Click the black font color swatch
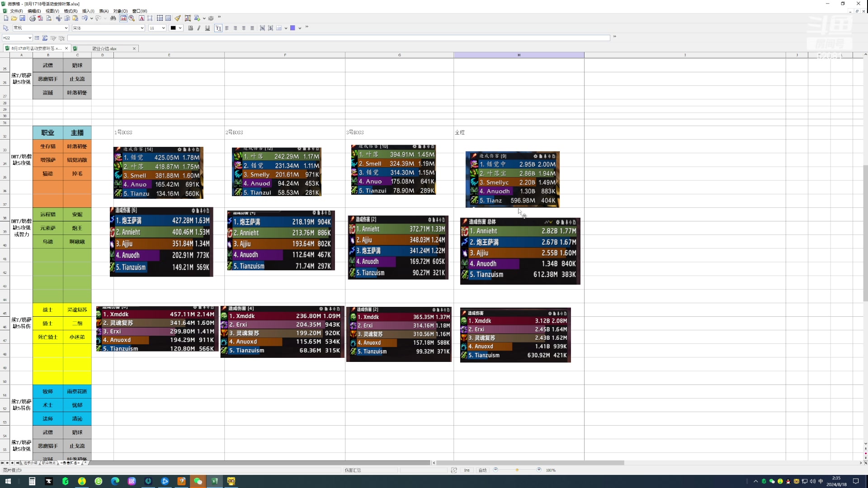This screenshot has height=488, width=868. click(x=173, y=28)
